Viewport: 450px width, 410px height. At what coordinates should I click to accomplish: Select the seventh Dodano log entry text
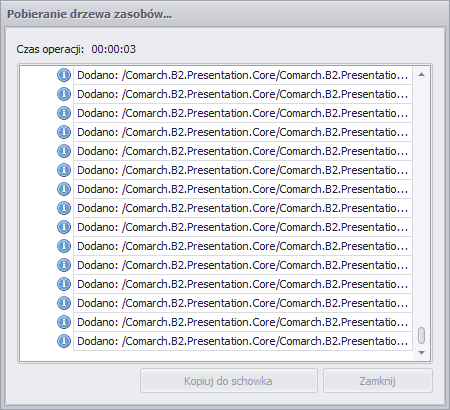pos(243,189)
